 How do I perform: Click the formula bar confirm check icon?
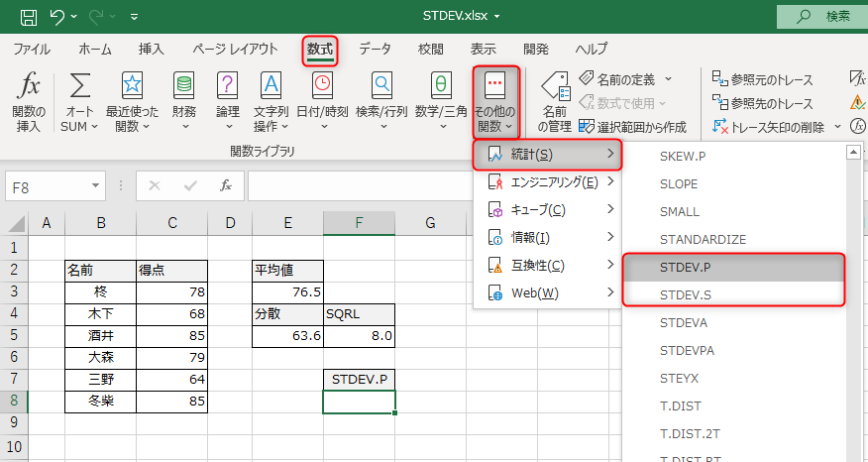point(190,186)
